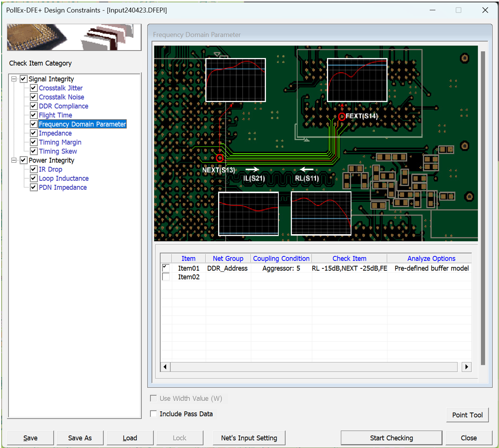Viewport: 499px width, 448px height.
Task: Click the table's scroll left arrow
Action: pyautogui.click(x=165, y=367)
